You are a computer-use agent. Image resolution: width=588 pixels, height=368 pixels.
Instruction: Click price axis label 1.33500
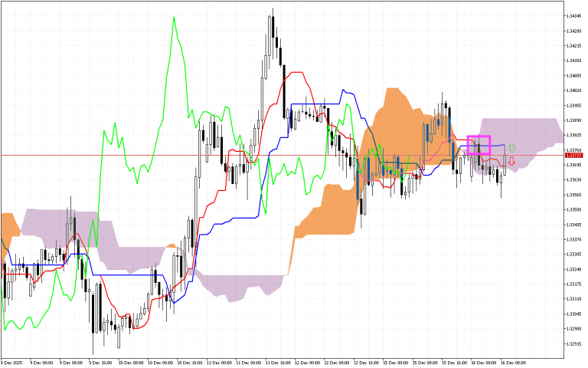point(574,209)
